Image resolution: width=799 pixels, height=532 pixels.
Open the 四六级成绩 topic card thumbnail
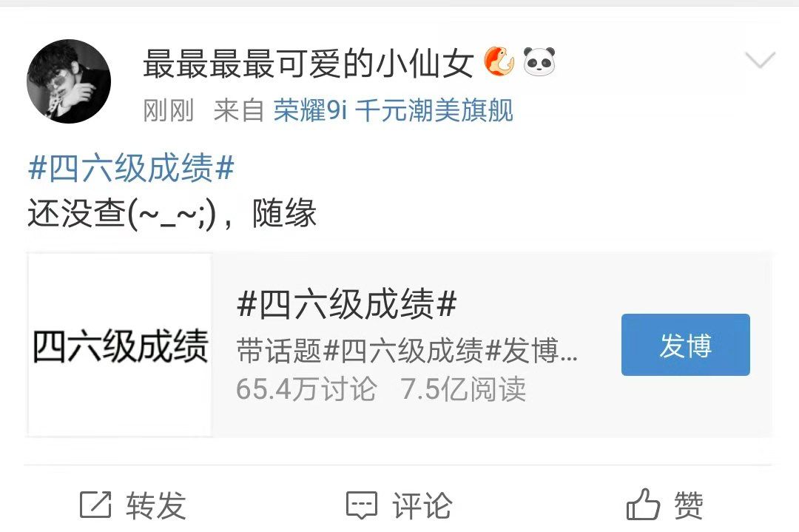(120, 345)
